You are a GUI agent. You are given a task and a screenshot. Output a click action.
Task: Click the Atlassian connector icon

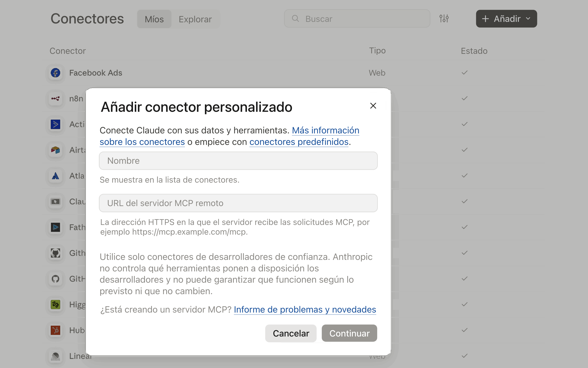pos(55,176)
